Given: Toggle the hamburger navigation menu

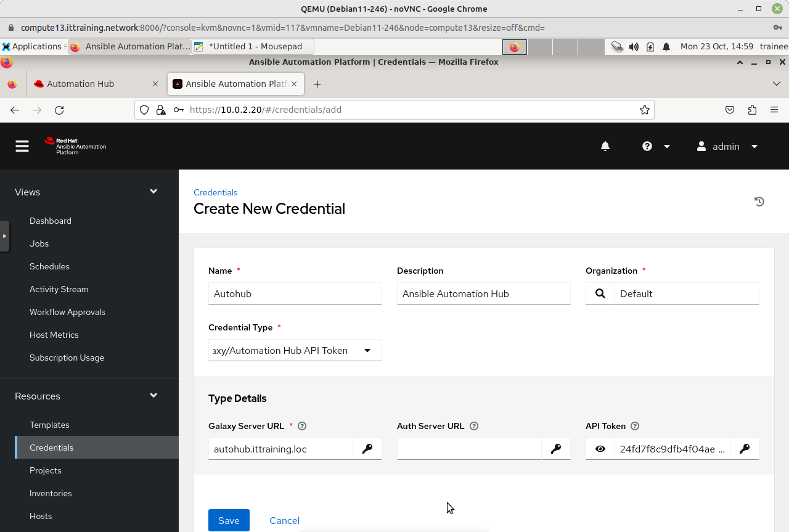Looking at the screenshot, I should coord(22,146).
